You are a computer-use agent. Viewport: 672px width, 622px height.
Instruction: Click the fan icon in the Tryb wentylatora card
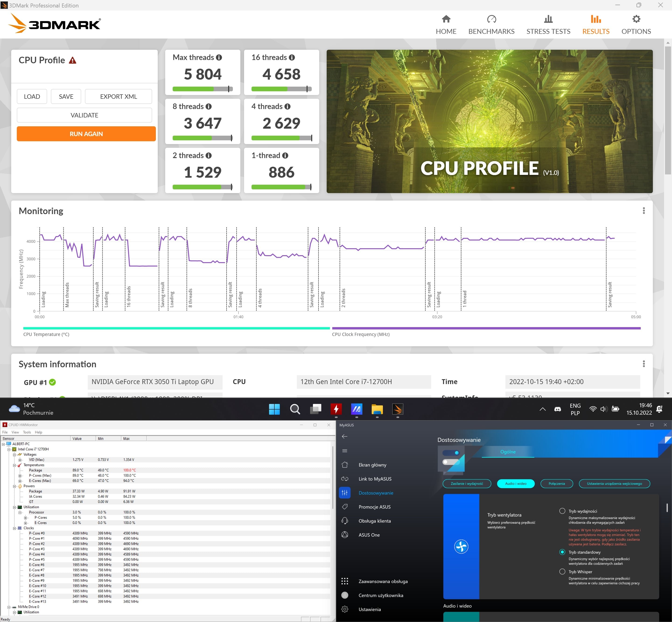[x=461, y=547]
